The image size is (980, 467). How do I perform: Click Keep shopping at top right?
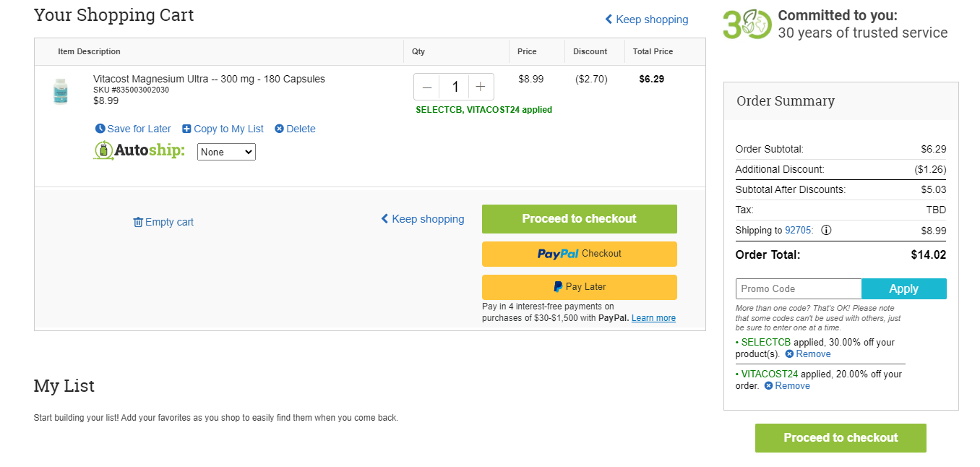647,20
